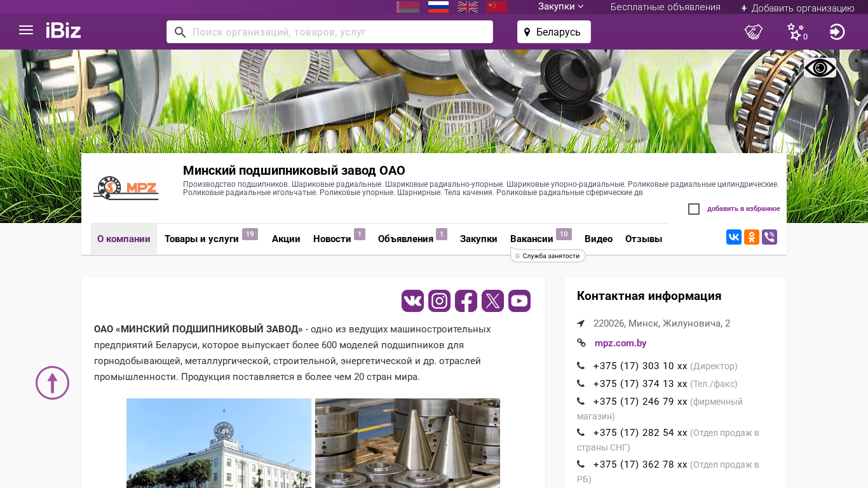The width and height of the screenshot is (868, 488).
Task: Click Director phone +375 (17) 303 10 xx
Action: tap(641, 366)
